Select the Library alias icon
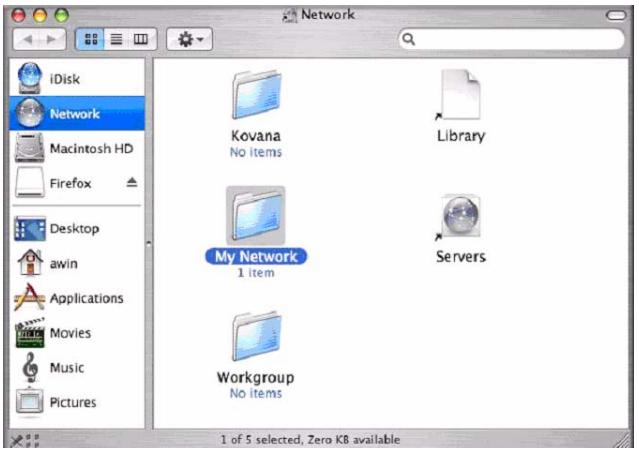Viewport: 639px width, 451px height. point(460,95)
